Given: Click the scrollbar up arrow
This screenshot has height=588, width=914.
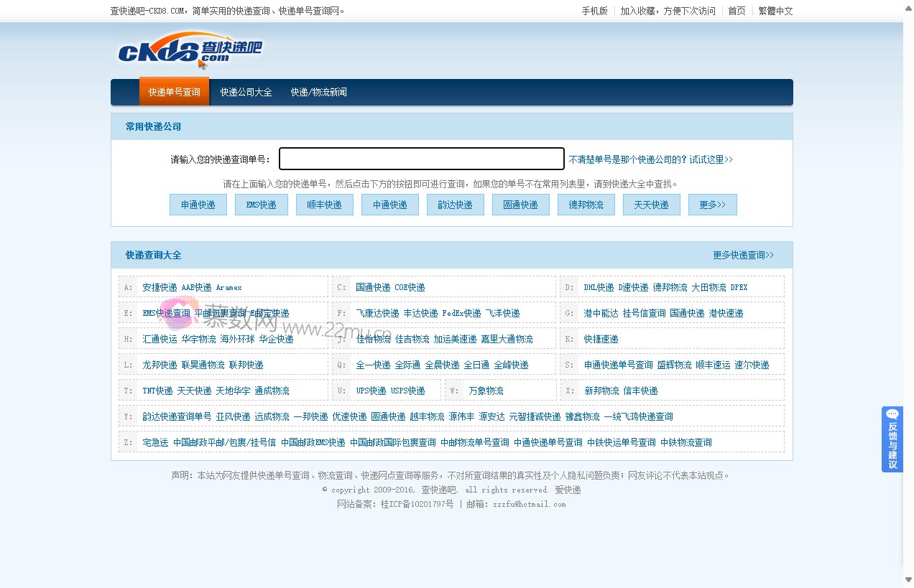Looking at the screenshot, I should coord(908,6).
